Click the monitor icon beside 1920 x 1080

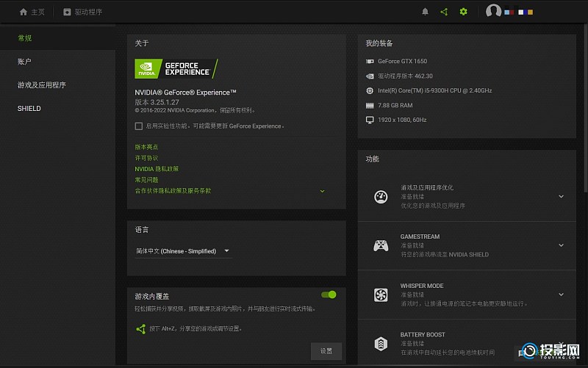tap(370, 120)
